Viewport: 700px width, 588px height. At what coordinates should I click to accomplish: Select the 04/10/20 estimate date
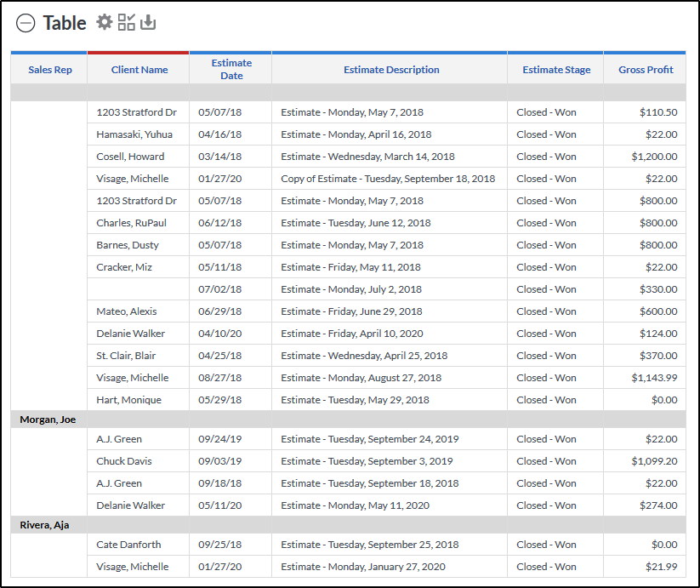(220, 334)
